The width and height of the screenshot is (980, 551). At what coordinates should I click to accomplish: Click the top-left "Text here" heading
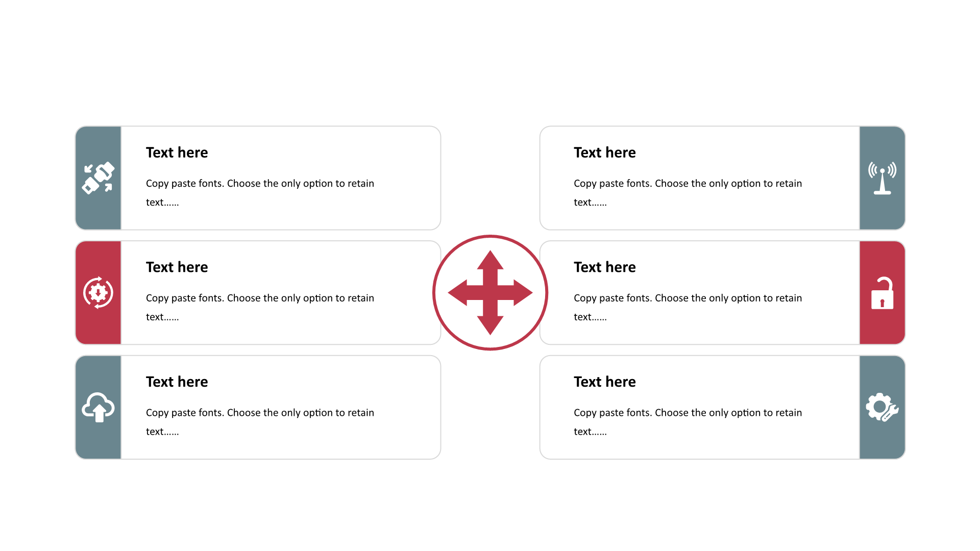(x=177, y=153)
